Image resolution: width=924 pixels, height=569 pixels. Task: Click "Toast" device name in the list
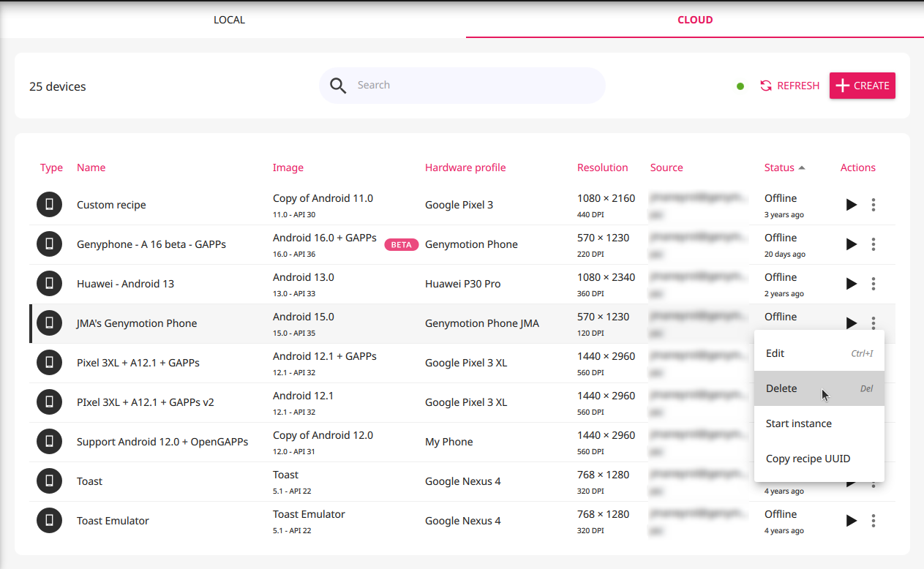pos(89,481)
